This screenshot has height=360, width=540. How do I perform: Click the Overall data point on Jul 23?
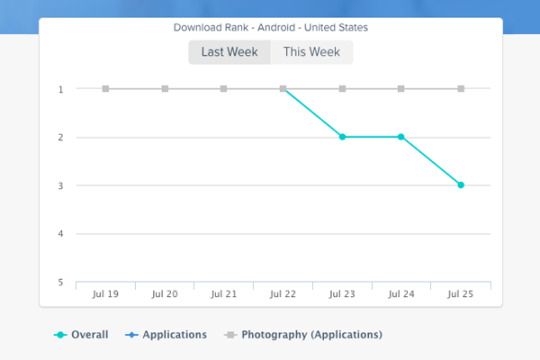[342, 137]
